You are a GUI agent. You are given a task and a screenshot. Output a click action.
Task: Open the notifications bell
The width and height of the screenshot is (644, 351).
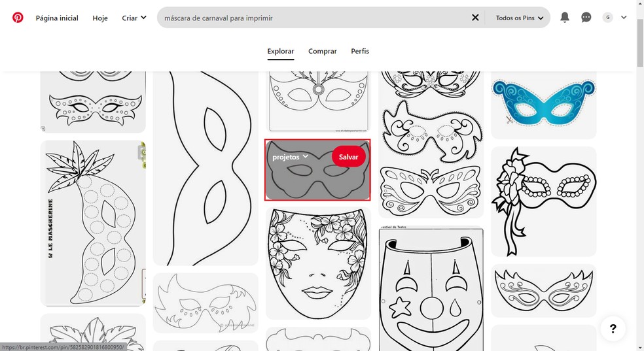pos(565,18)
